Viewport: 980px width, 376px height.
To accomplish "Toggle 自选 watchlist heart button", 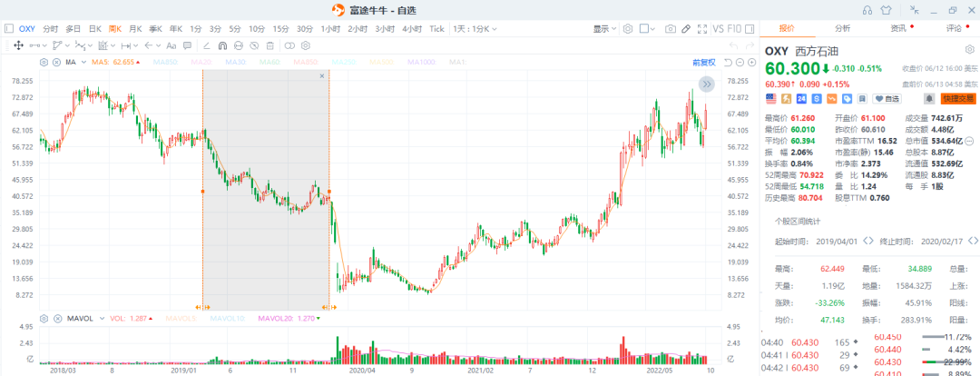I will (887, 98).
